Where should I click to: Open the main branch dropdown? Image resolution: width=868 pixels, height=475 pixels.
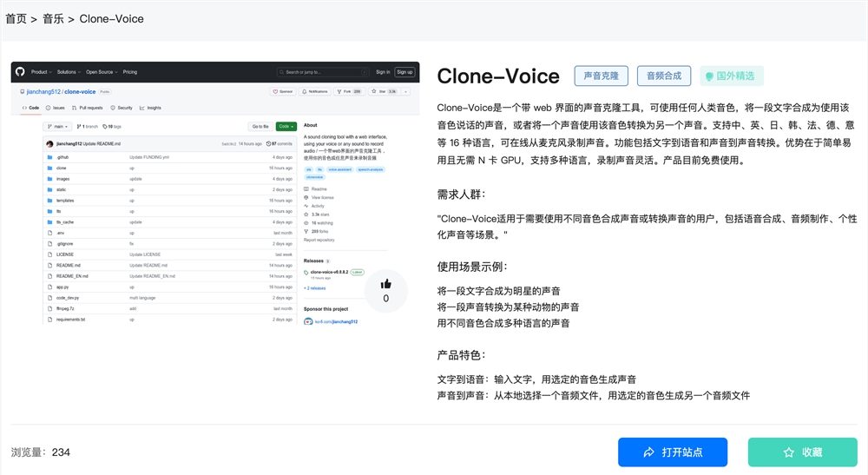pos(57,126)
